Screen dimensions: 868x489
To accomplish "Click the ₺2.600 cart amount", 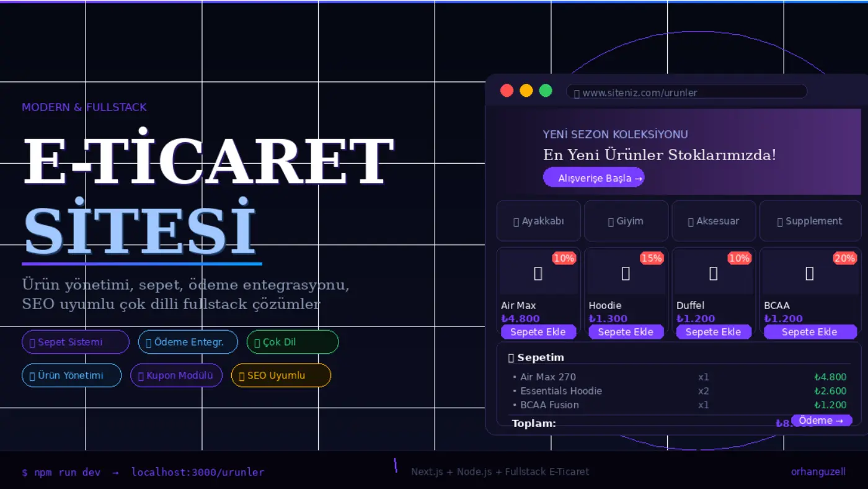I will point(830,391).
